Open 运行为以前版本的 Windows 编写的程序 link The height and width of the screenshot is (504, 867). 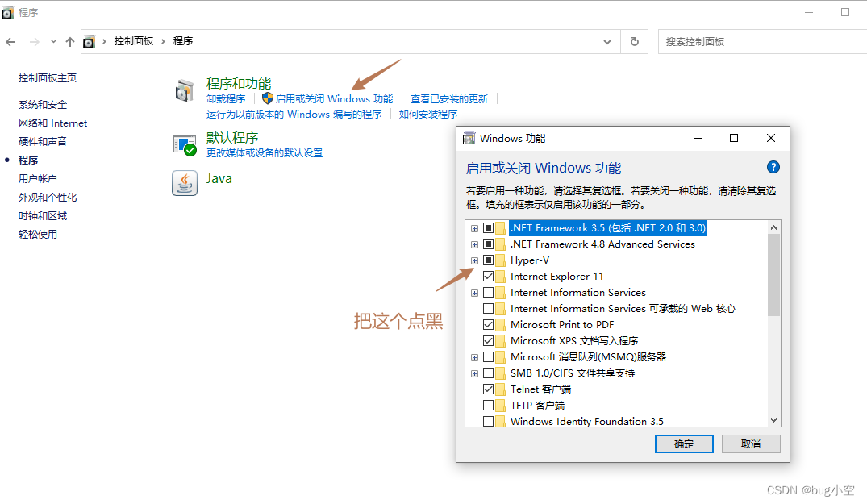click(x=294, y=115)
